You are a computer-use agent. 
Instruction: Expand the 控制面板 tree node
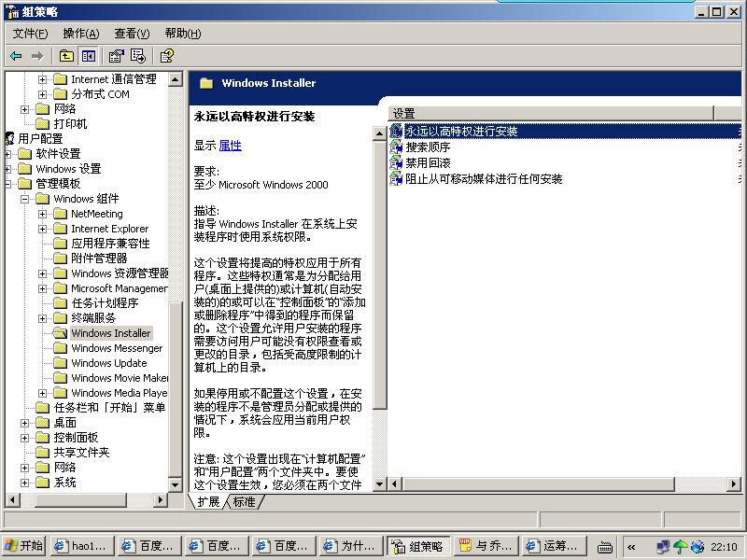click(25, 438)
